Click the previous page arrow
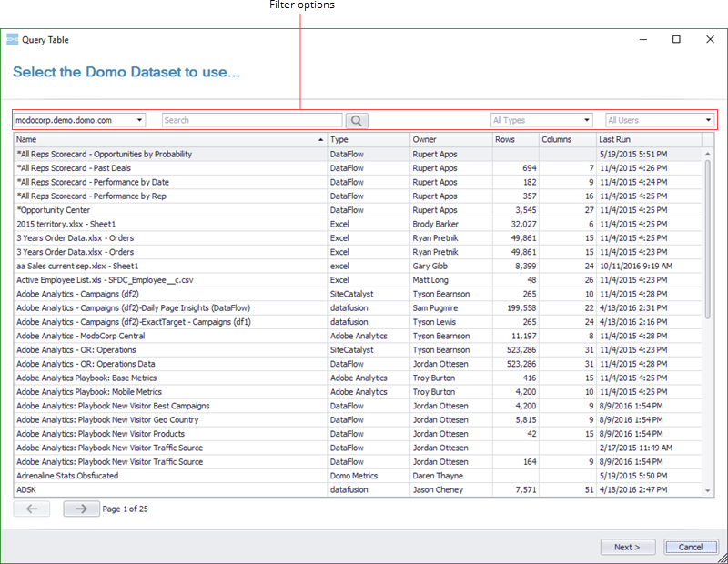 (32, 509)
